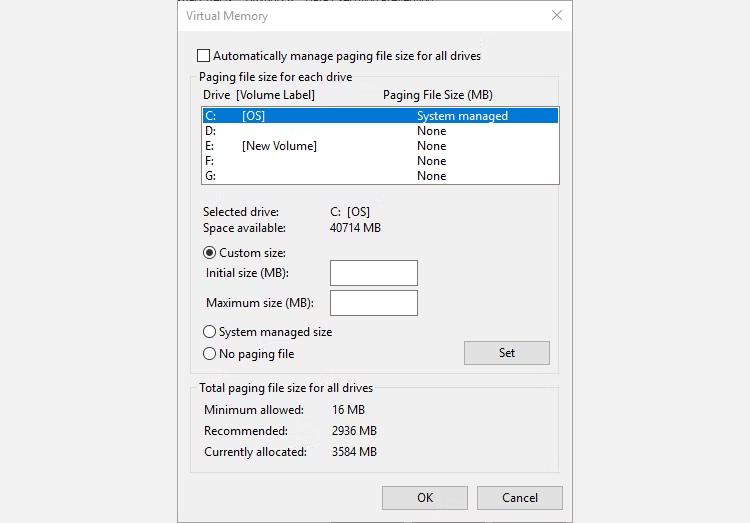Confirm changes with the OK button
This screenshot has height=523, width=750.
pos(425,498)
